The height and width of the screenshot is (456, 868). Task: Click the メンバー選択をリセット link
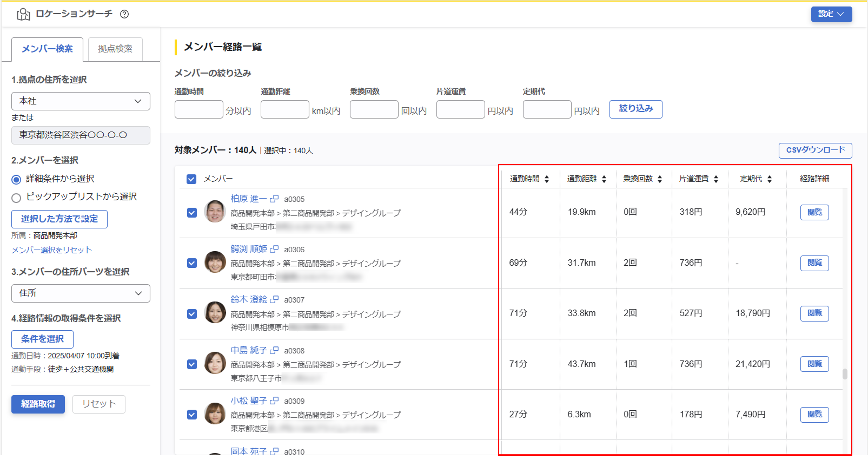click(x=51, y=250)
